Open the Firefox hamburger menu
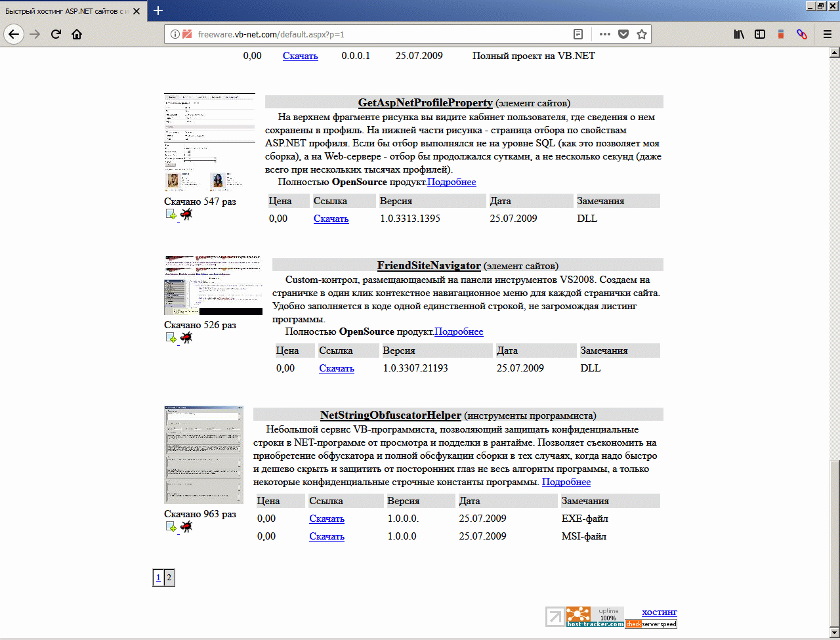 [828, 34]
